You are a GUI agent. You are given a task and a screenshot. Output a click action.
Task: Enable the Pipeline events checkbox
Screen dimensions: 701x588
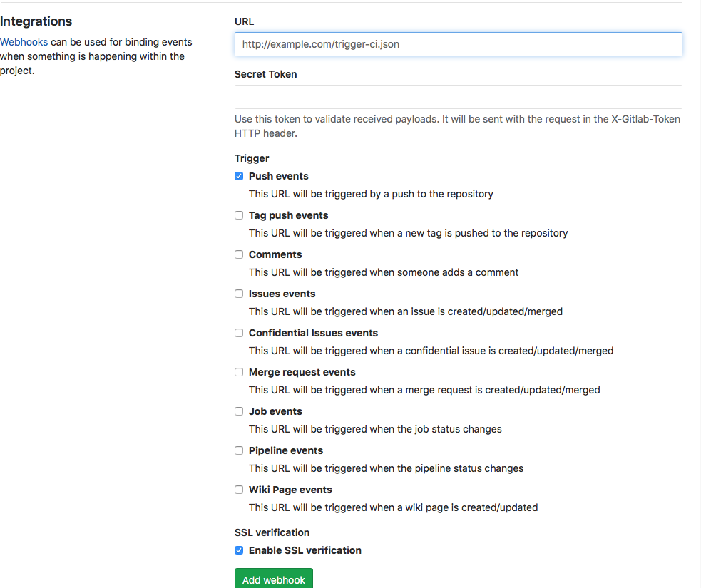click(239, 450)
